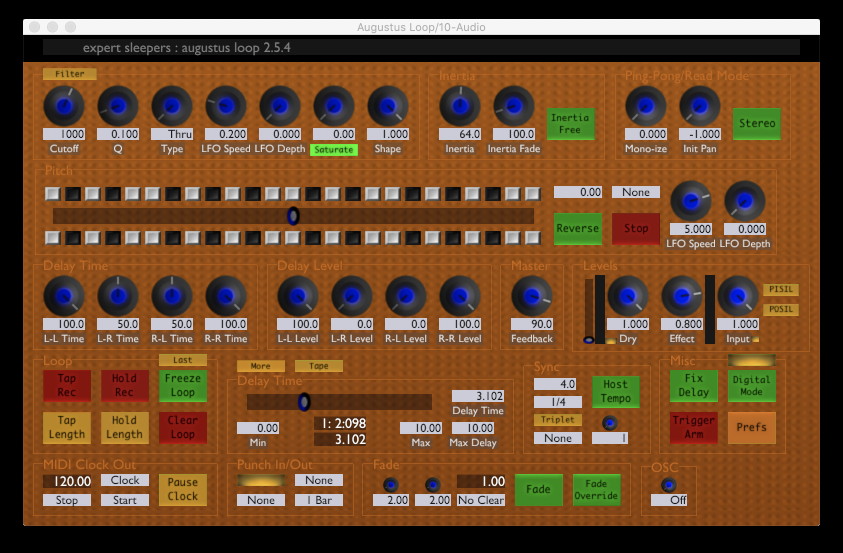Click the Delay Time slider handle
The width and height of the screenshot is (843, 553).
point(304,401)
